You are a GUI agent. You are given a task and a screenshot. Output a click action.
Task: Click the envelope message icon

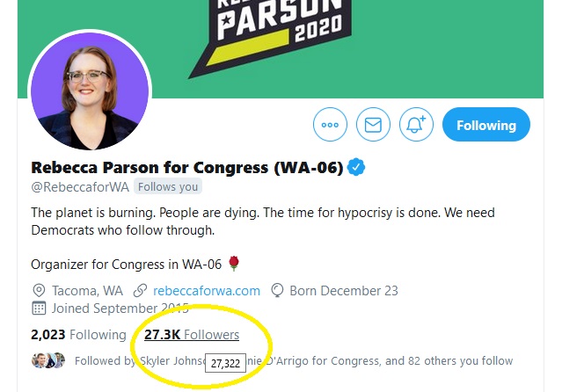[x=373, y=125]
